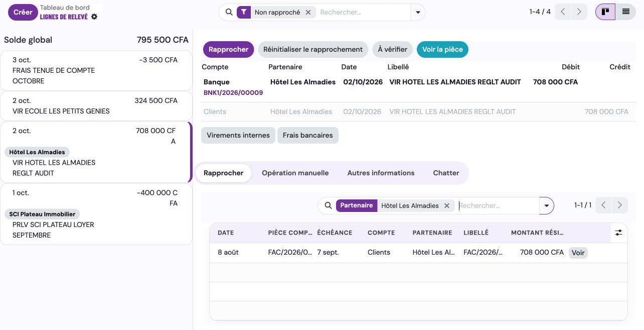Viewport: 644px width, 330px height.
Task: Click the magnifier icon in the partner search
Action: (x=328, y=205)
